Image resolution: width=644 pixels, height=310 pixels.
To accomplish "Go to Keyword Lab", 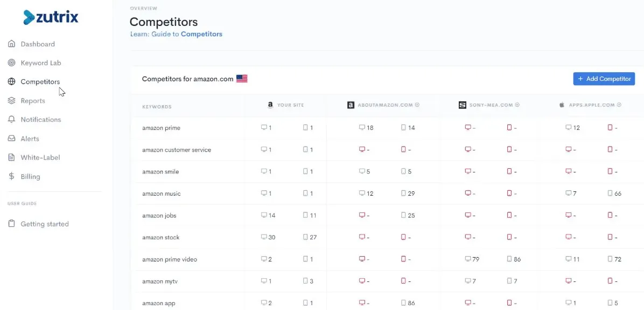I will click(x=41, y=63).
